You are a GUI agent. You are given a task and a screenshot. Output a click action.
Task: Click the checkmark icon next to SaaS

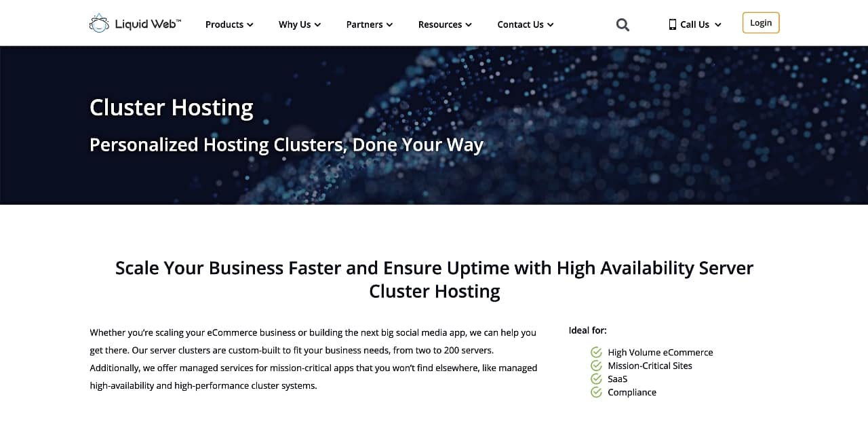tap(596, 379)
